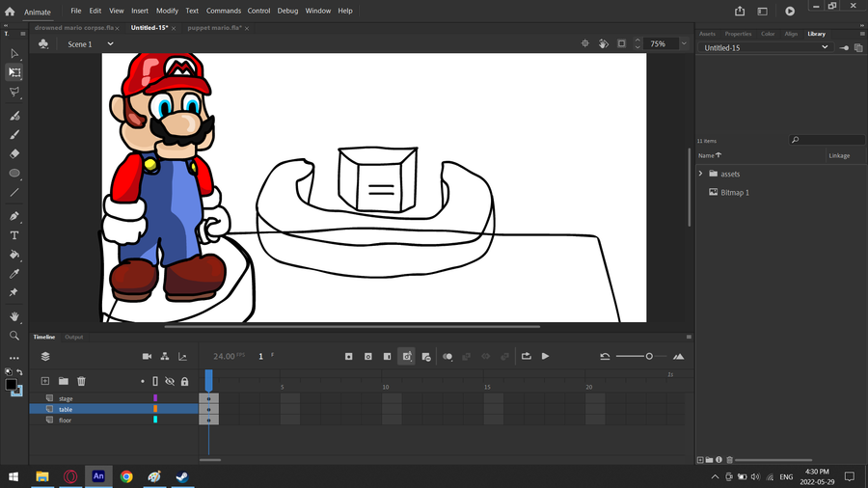
Task: Open the Edit Toolbar three-dots button
Action: tap(14, 358)
